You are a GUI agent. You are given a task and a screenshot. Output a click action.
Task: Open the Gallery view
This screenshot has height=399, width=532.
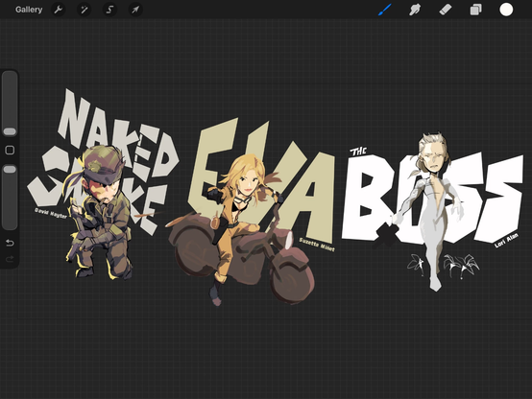(x=29, y=10)
